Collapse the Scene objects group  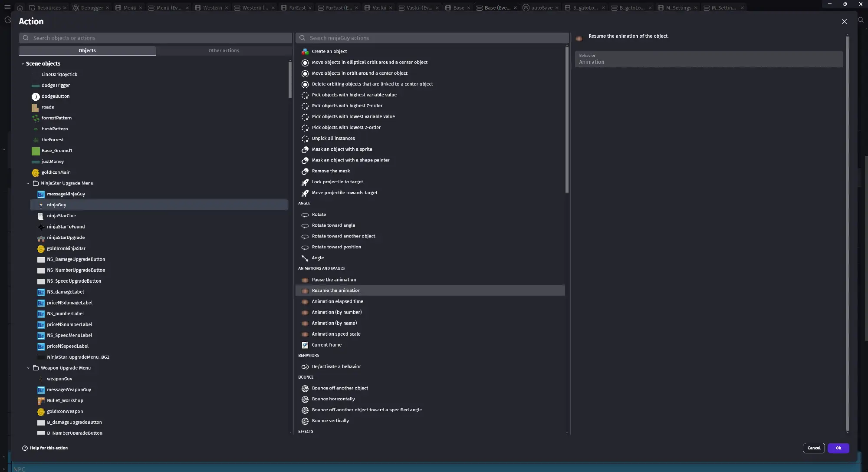pos(23,64)
